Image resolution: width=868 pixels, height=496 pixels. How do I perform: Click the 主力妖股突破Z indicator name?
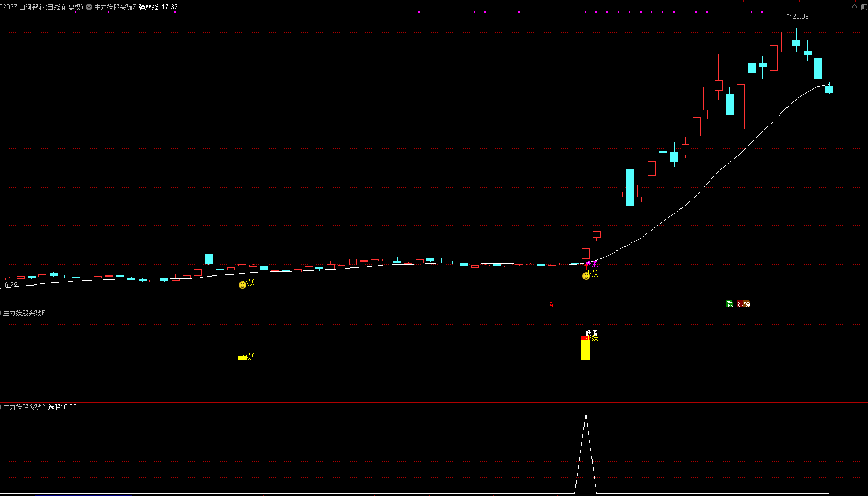click(x=115, y=7)
